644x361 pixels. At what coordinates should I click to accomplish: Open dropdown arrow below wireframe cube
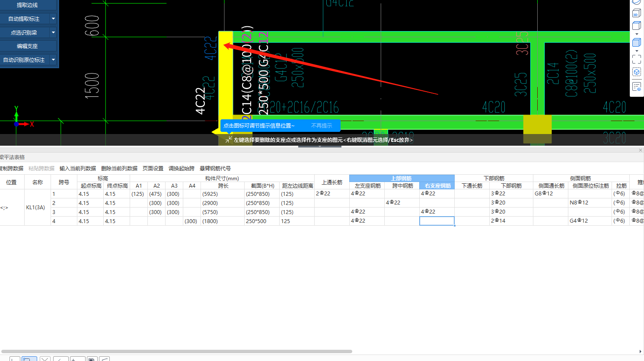click(x=637, y=34)
